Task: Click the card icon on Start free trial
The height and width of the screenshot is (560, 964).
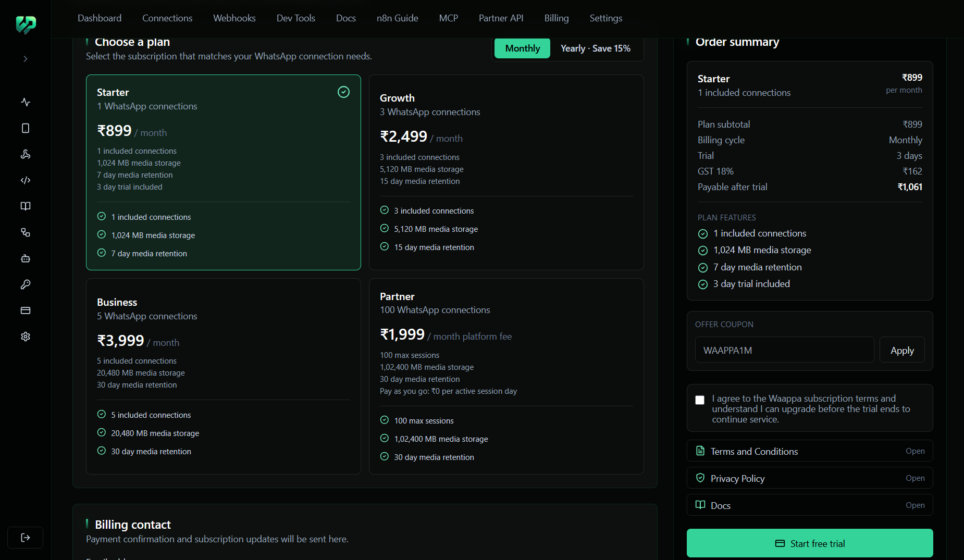Action: click(780, 543)
